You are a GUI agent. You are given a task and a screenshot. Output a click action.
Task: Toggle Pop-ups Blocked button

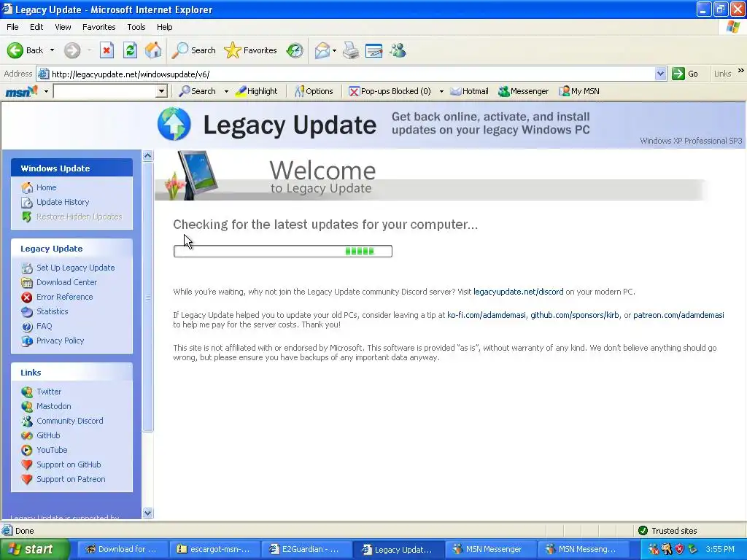tap(390, 91)
